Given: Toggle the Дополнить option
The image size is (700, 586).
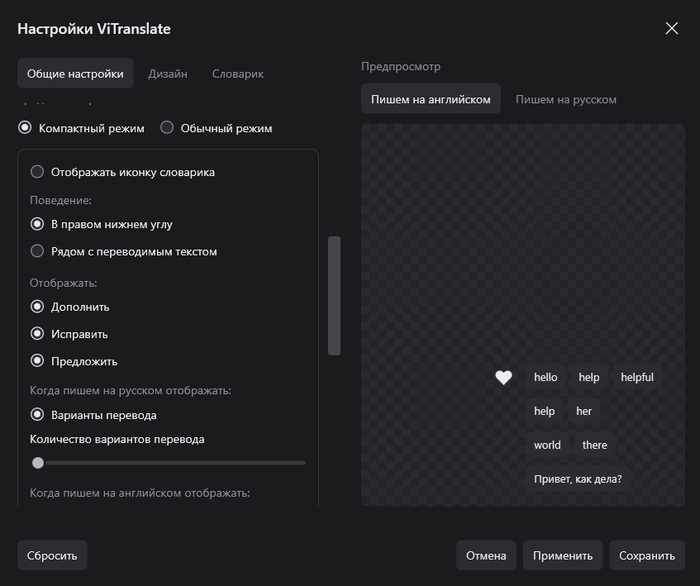Looking at the screenshot, I should [x=37, y=307].
